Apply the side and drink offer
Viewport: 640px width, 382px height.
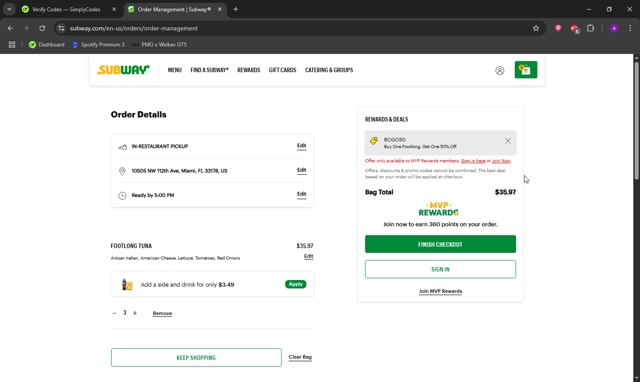tap(296, 284)
